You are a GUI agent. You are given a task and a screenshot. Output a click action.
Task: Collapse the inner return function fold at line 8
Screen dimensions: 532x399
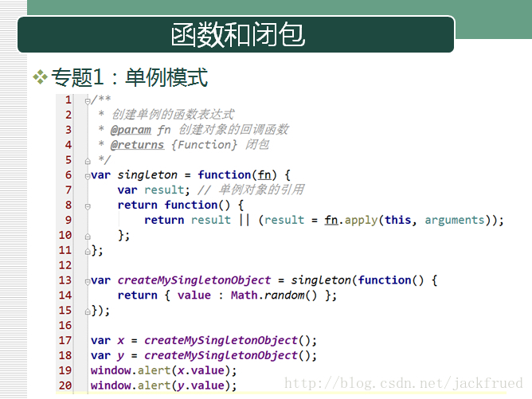click(88, 206)
